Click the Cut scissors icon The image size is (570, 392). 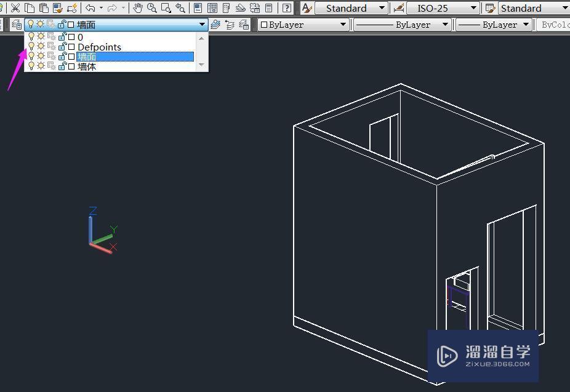pyautogui.click(x=15, y=7)
